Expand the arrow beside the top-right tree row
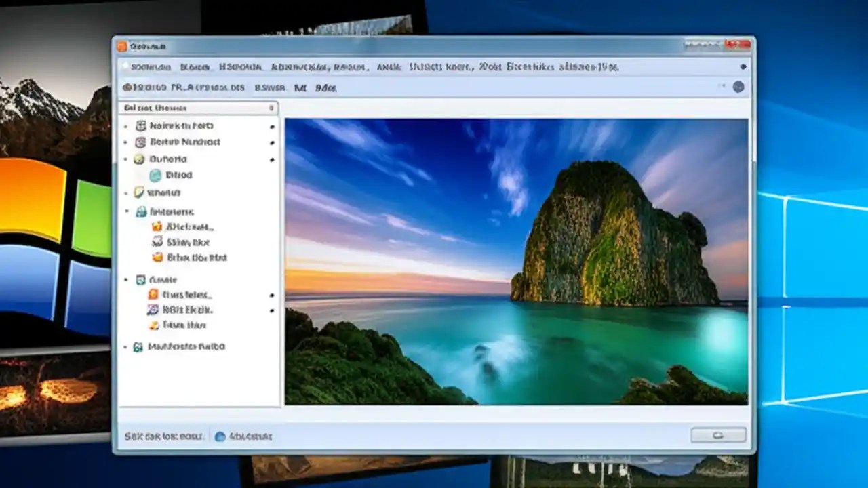868x488 pixels. [272, 125]
